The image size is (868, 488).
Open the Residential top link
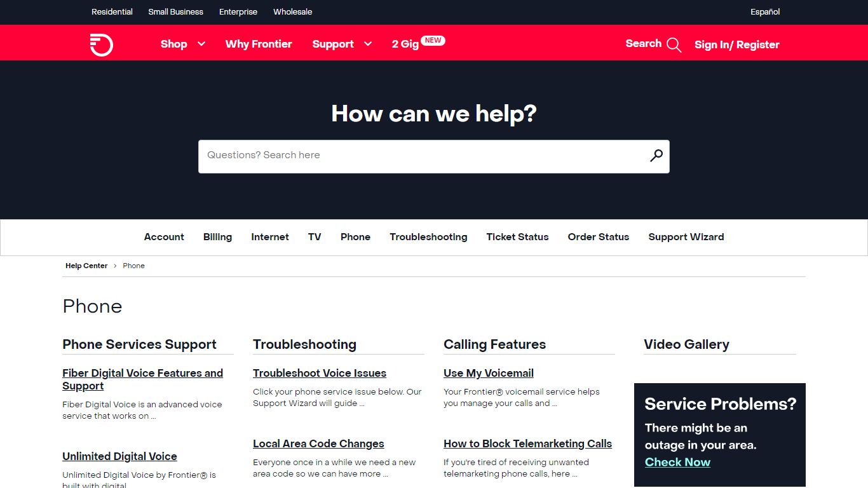pos(112,12)
